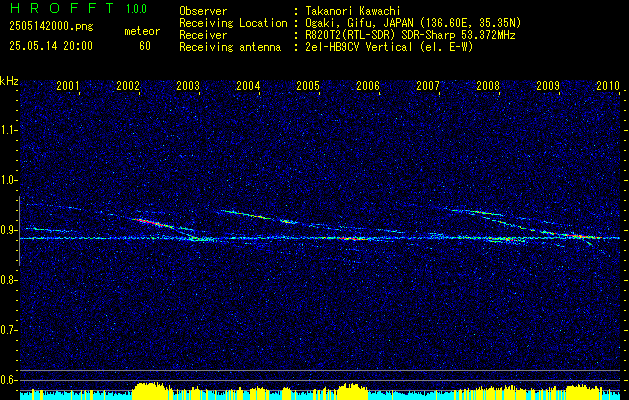Click the 0.6 kHz axis tick label

[8, 380]
